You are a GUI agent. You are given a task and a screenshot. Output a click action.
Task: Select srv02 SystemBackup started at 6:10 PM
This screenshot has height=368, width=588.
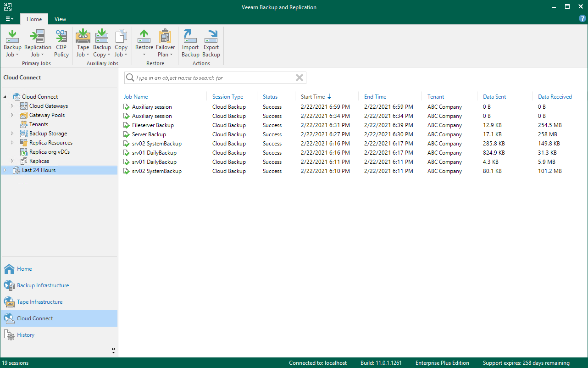point(352,171)
